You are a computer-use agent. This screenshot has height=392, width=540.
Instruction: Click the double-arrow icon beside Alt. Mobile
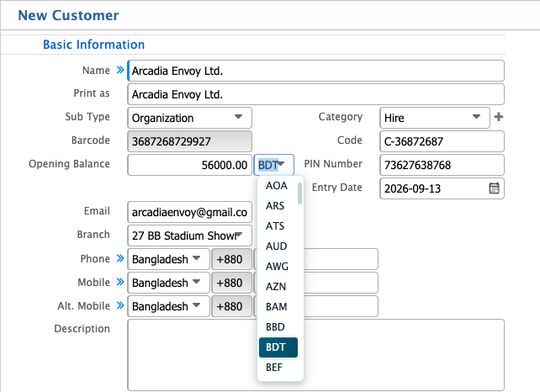pyautogui.click(x=119, y=305)
